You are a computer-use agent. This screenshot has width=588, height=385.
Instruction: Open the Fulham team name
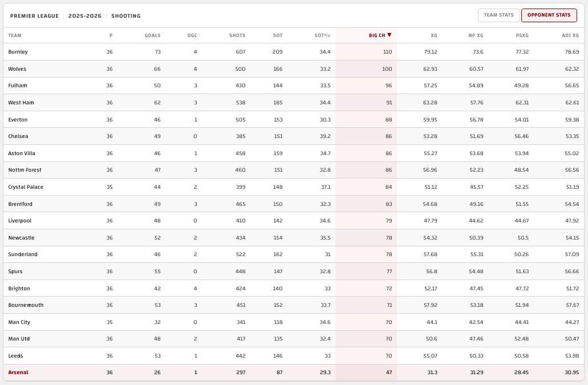(18, 86)
